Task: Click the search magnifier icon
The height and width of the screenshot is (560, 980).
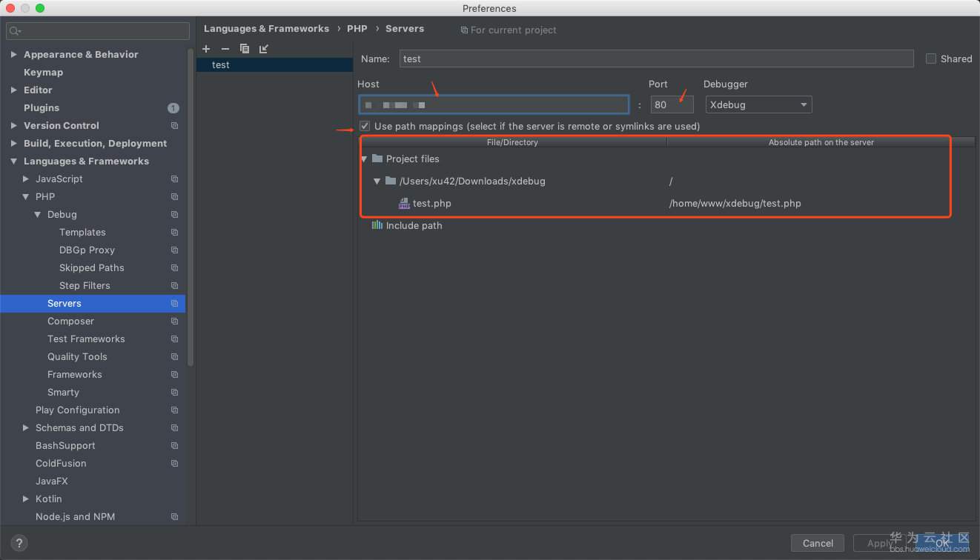Action: click(x=15, y=31)
